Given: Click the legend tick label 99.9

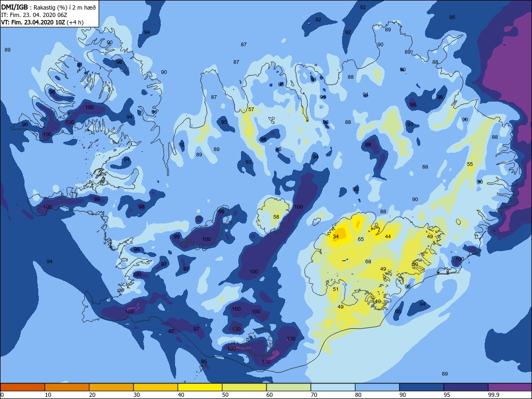Looking at the screenshot, I should coord(493,395).
